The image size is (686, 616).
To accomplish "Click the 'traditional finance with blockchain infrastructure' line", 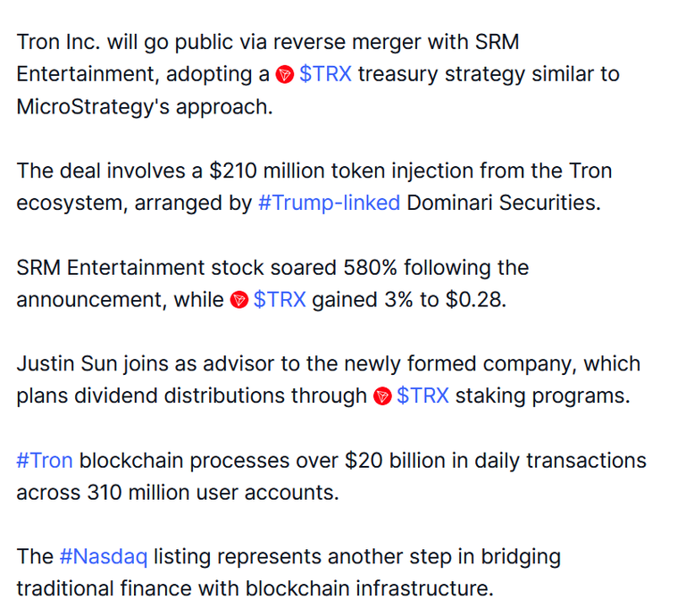I will [x=255, y=588].
